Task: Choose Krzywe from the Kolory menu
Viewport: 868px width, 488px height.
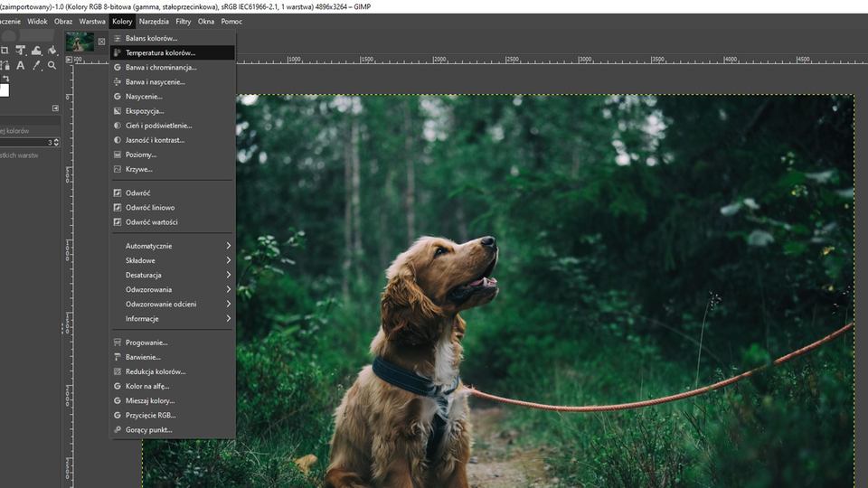Action: (x=138, y=169)
